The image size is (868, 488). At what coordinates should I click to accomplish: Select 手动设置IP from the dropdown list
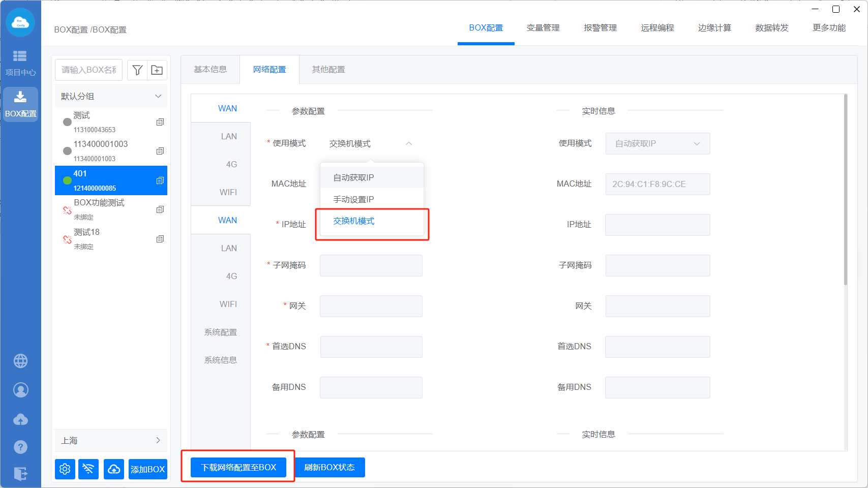(x=353, y=199)
